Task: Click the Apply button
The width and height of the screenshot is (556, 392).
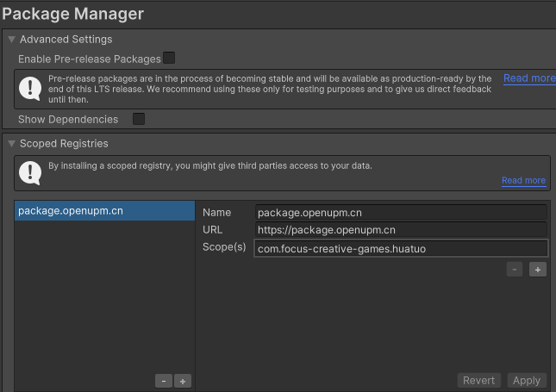Action: point(526,381)
